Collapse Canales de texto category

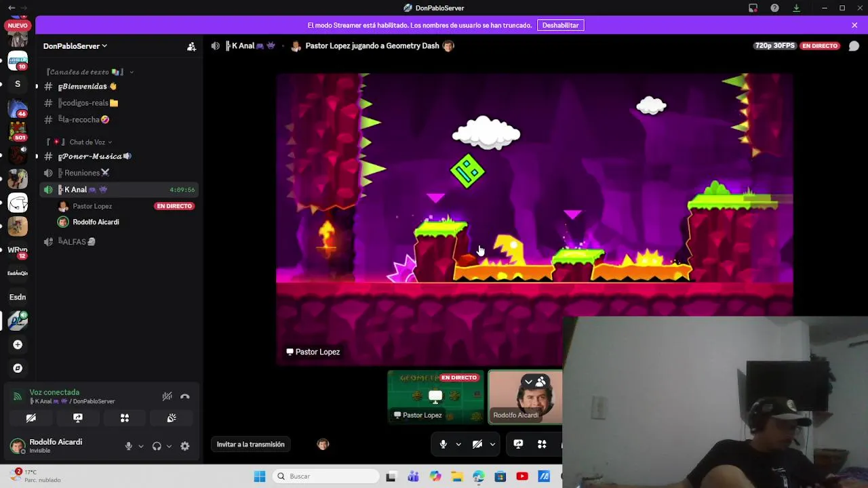(x=90, y=72)
